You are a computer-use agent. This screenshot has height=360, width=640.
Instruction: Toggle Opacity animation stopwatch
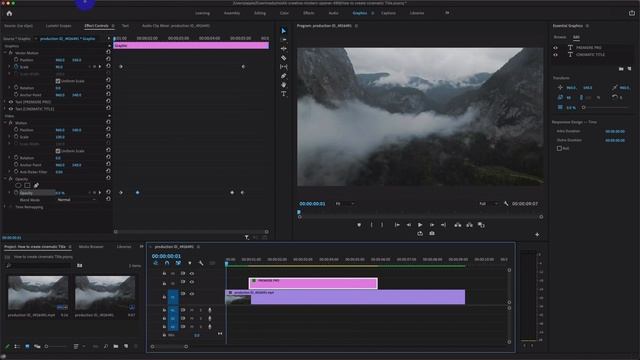click(16, 193)
